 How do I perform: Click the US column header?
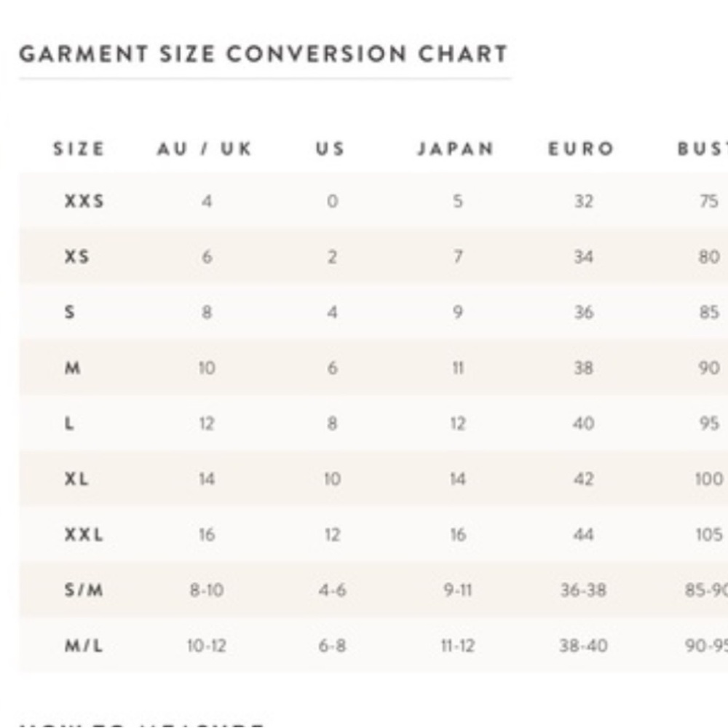331,149
